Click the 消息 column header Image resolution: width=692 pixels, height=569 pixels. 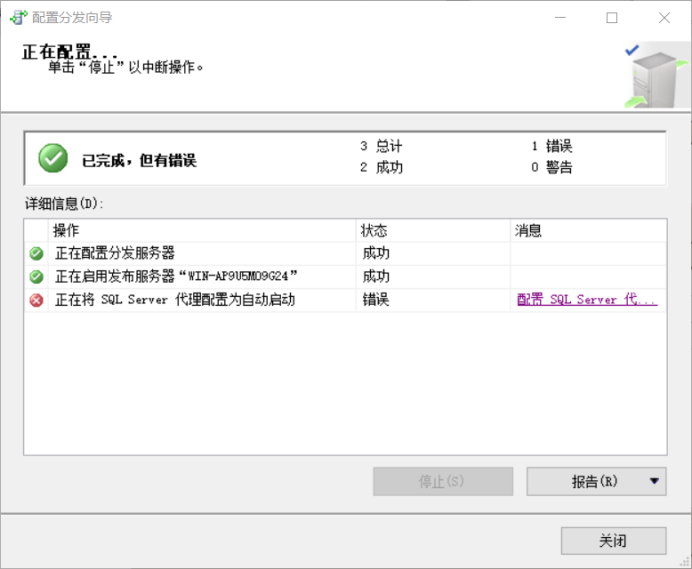587,231
